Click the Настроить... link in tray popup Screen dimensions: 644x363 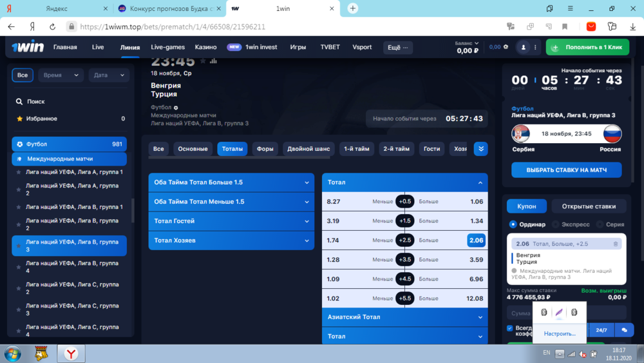click(560, 334)
